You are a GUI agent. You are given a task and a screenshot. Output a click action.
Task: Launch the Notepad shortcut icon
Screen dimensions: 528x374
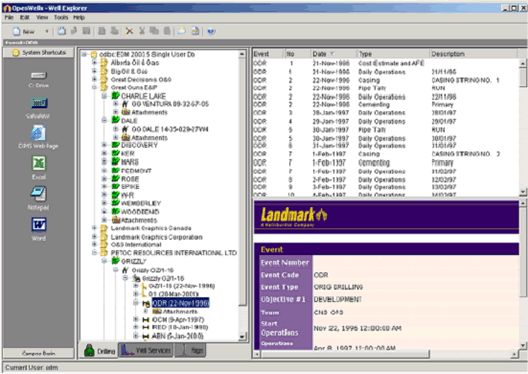point(38,194)
